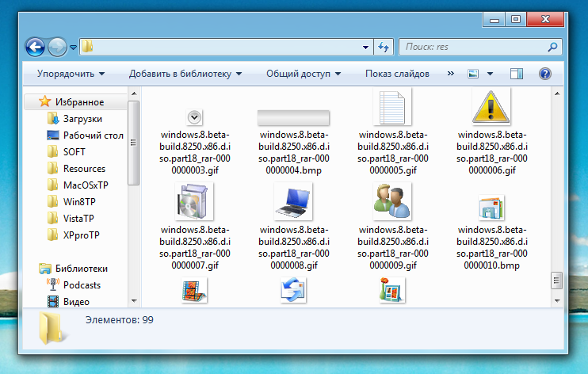Toggle the preview pane icon
The width and height of the screenshot is (588, 374).
point(517,74)
